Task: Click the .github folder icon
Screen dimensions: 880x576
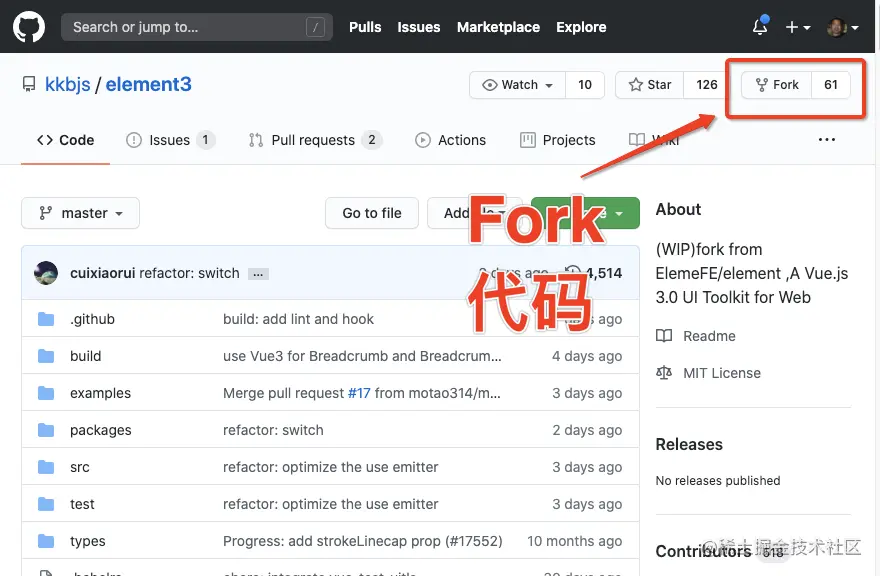Action: pos(46,319)
